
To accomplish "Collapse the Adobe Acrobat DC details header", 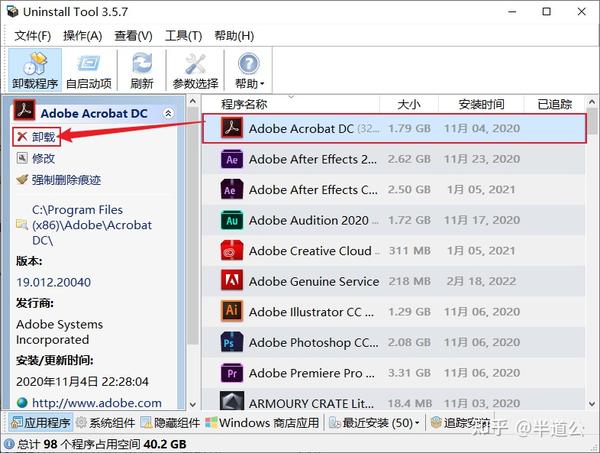I will click(x=168, y=113).
